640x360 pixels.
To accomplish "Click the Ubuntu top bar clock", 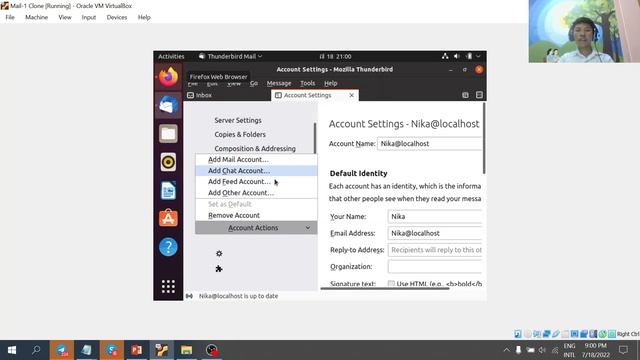I will (335, 56).
